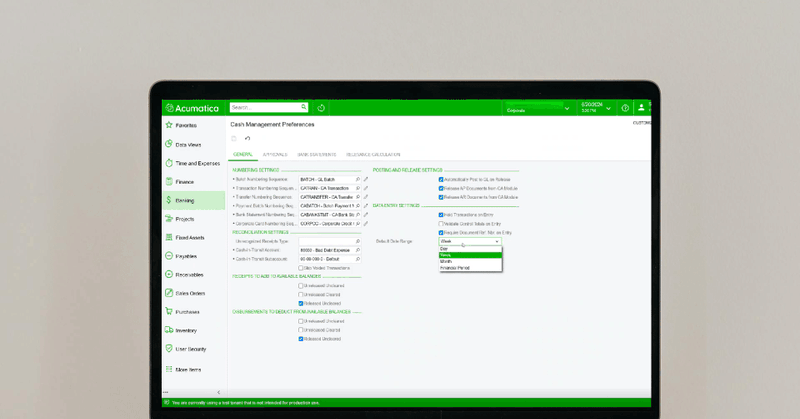Click the Save icon on the form toolbar
This screenshot has width=800, height=419.
click(x=234, y=138)
